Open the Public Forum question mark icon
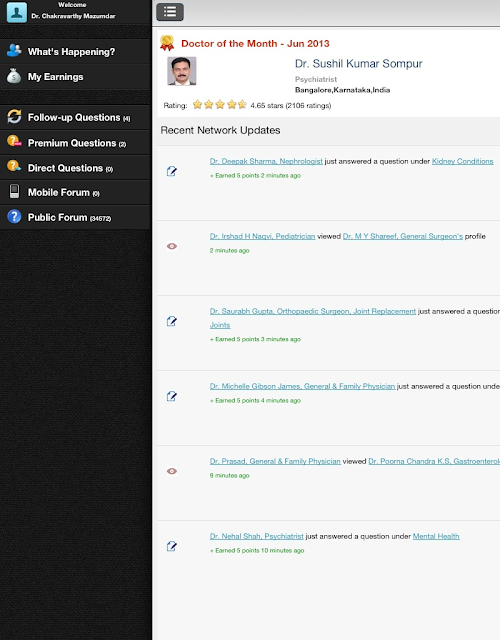500x640 pixels. [x=14, y=216]
